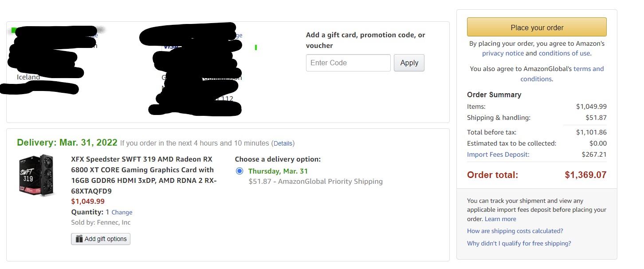Focus the Enter Code input field
The image size is (644, 269).
tap(348, 63)
